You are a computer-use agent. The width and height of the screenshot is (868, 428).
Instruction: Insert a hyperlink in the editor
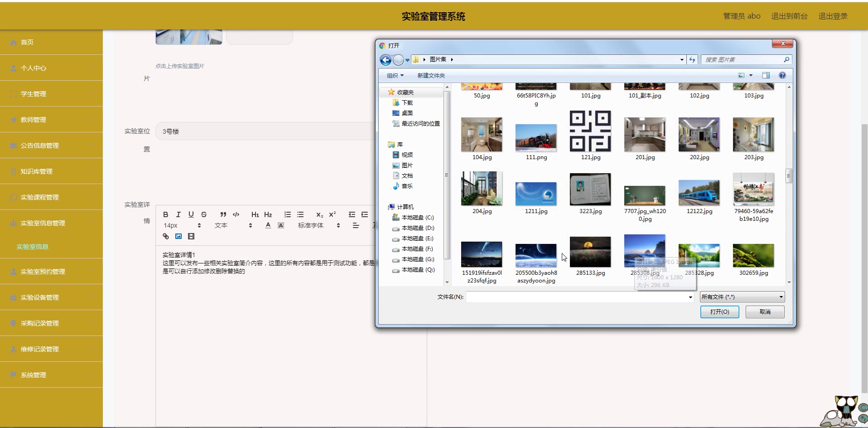[x=165, y=236]
